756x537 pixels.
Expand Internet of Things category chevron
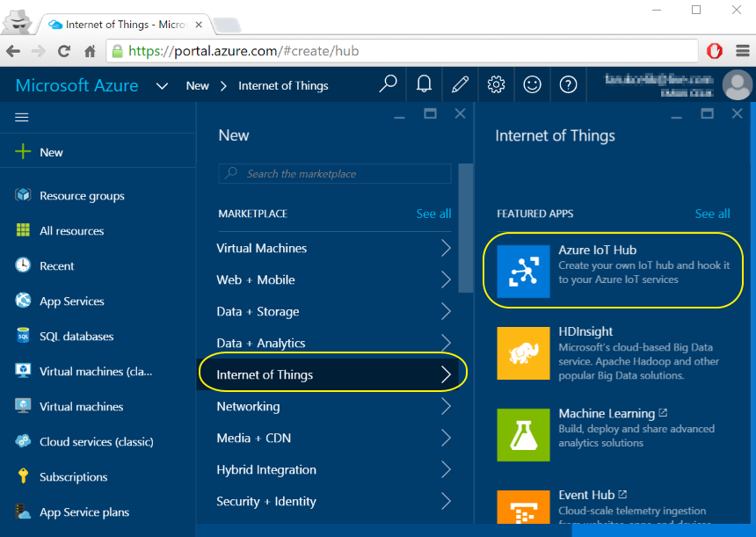point(446,374)
